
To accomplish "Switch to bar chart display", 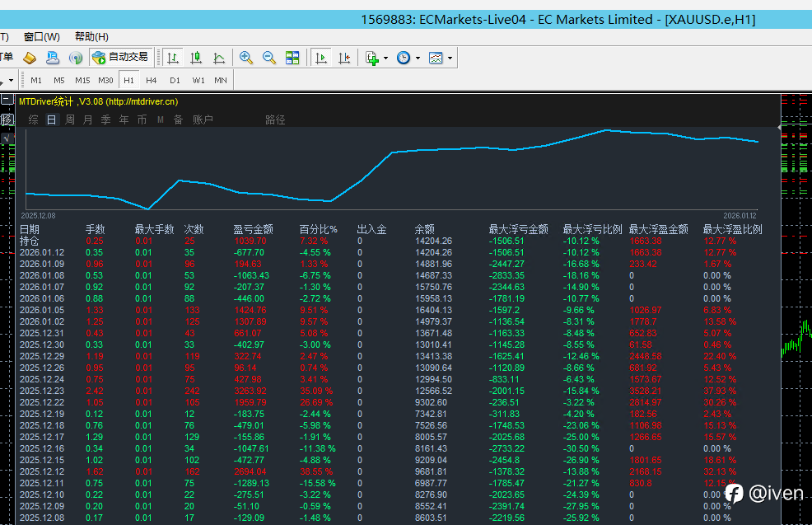I will click(x=173, y=58).
